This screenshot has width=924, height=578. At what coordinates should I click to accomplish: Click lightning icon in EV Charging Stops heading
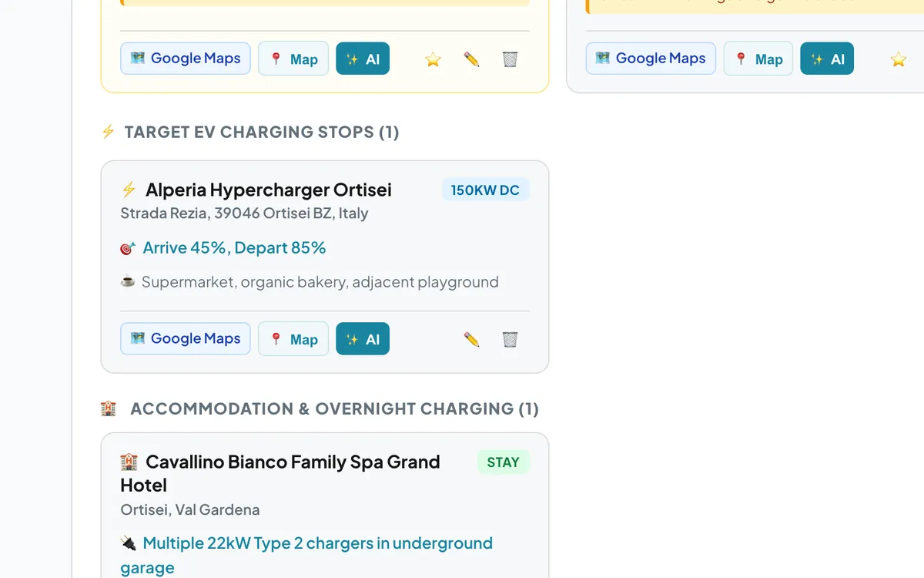(109, 132)
